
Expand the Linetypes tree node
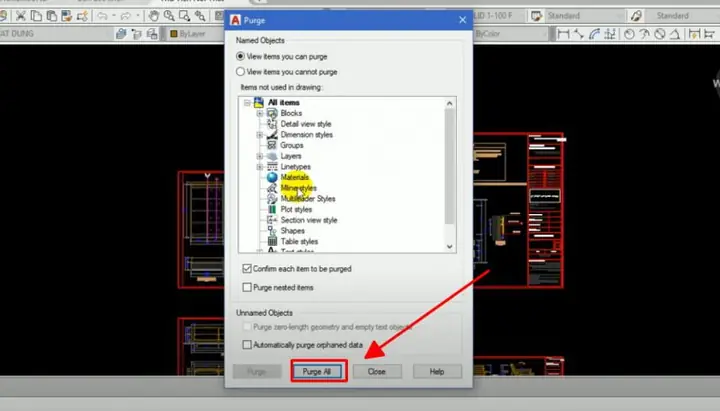point(260,167)
